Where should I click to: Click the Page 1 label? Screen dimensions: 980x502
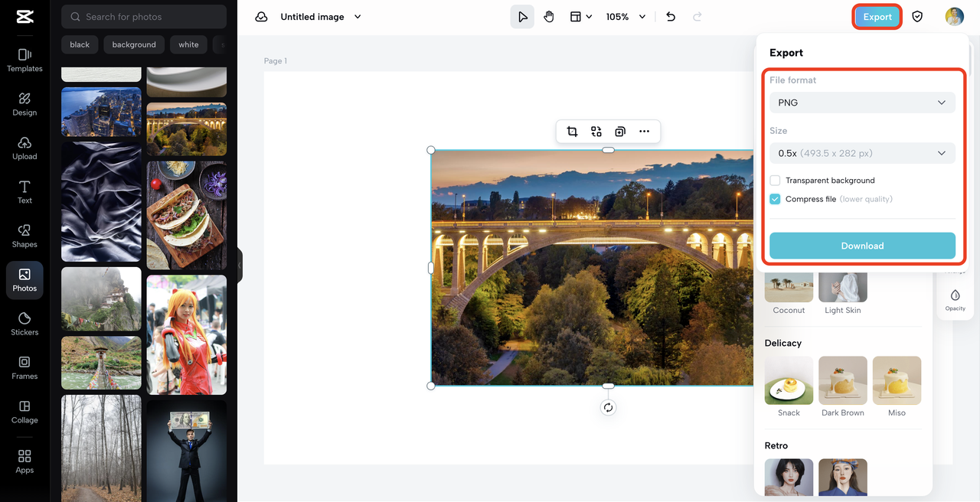276,61
